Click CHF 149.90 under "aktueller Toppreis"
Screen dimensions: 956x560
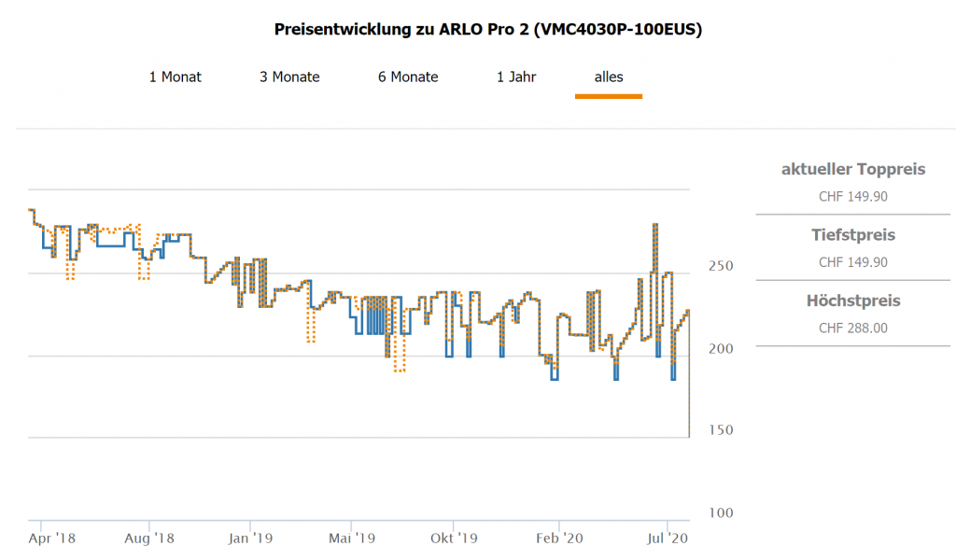click(x=853, y=196)
